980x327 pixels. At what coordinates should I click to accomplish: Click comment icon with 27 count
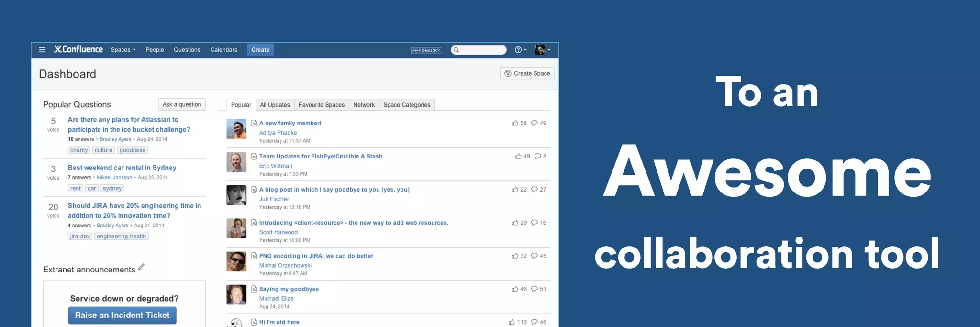(x=534, y=190)
